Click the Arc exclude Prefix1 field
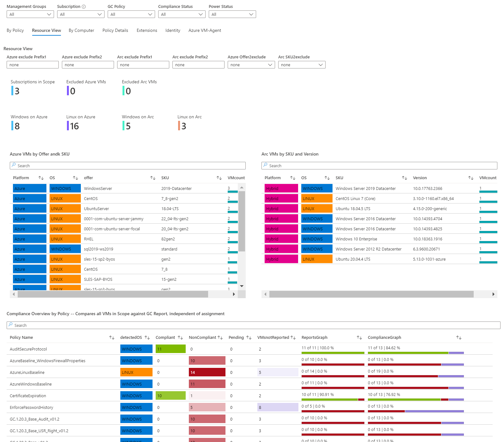The height and width of the screenshot is (442, 504). coord(143,65)
